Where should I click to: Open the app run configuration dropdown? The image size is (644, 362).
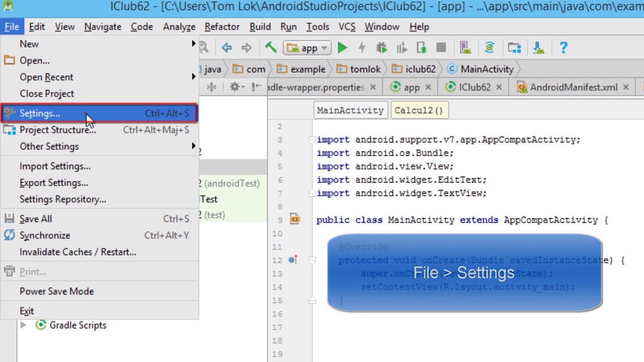(307, 48)
